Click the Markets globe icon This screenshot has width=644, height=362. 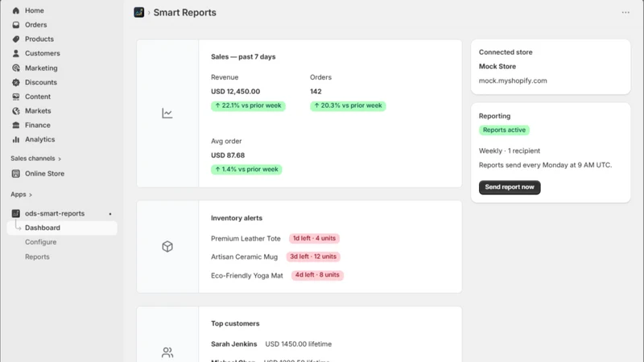point(15,111)
